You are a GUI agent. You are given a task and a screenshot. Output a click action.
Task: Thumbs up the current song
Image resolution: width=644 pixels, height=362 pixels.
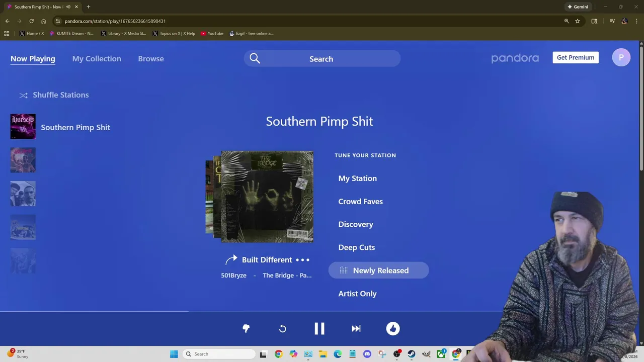[393, 328]
